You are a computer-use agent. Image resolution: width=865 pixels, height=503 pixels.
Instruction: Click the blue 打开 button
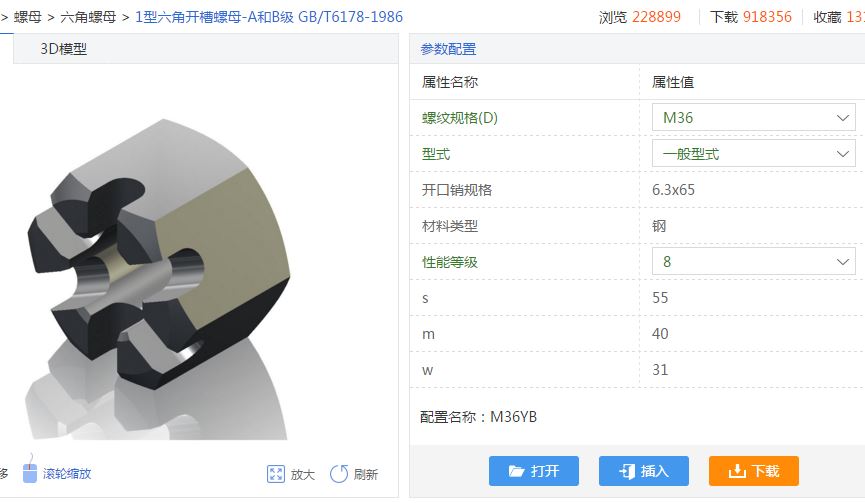point(533,471)
